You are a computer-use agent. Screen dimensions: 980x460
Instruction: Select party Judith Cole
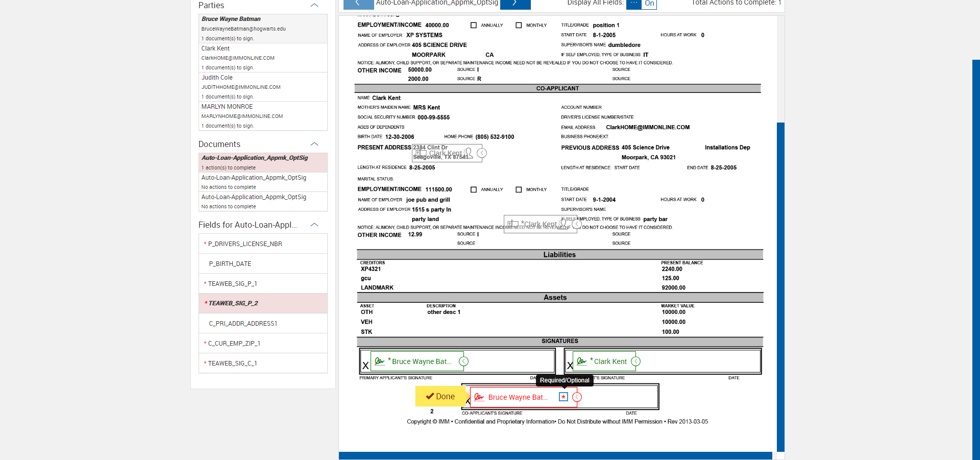click(x=263, y=87)
